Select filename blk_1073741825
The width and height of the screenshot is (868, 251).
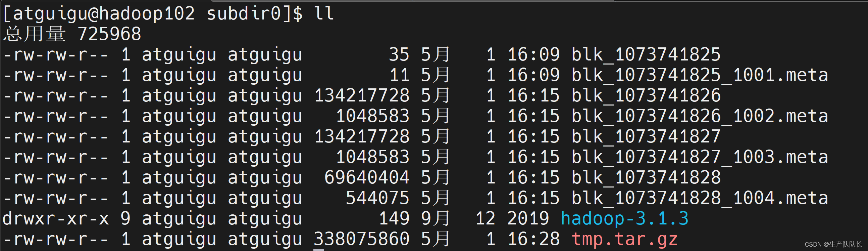click(646, 55)
